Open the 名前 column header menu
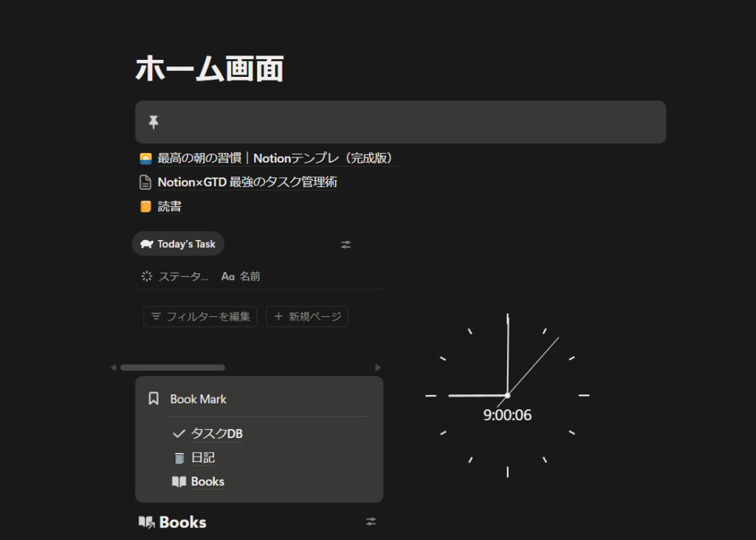This screenshot has width=756, height=540. 241,276
